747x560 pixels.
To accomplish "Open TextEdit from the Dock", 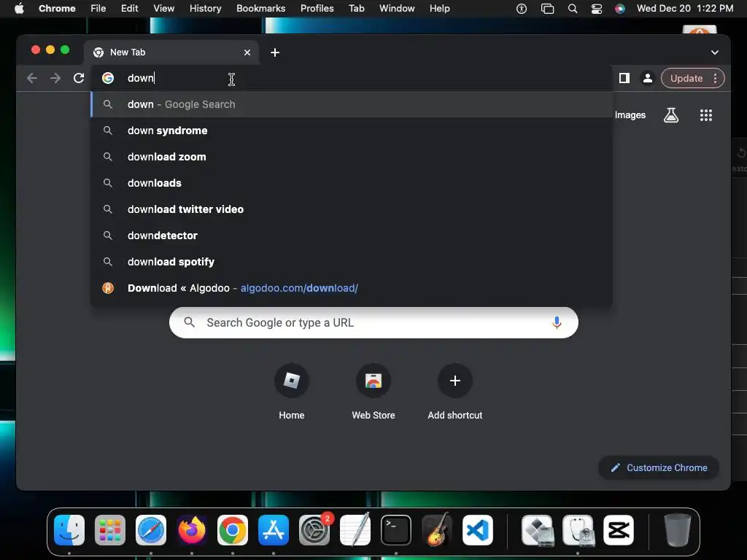I will [355, 530].
